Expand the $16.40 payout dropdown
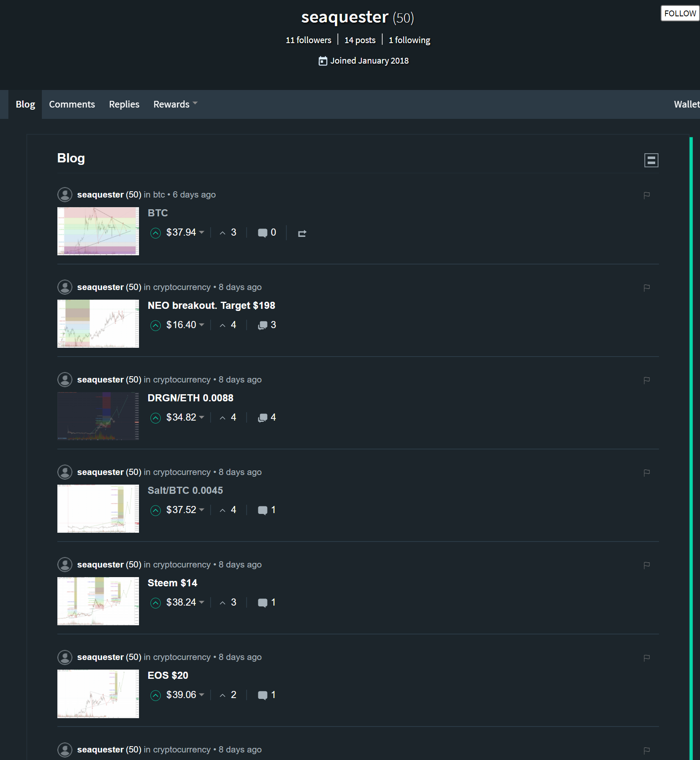This screenshot has height=760, width=700. tap(185, 325)
